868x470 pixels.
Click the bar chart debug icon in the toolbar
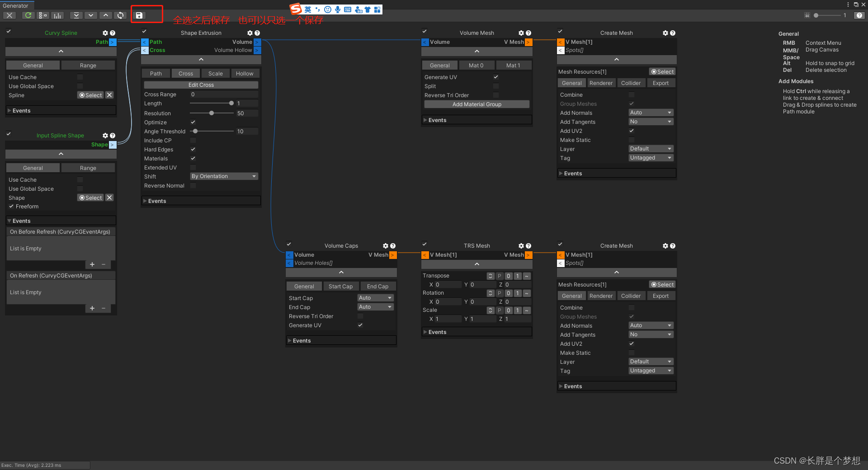[57, 15]
